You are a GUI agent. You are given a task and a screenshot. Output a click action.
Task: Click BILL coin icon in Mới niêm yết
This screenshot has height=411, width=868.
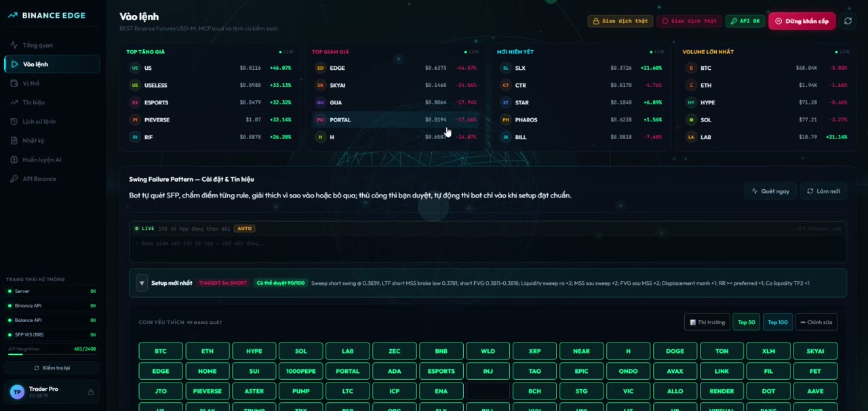point(505,137)
